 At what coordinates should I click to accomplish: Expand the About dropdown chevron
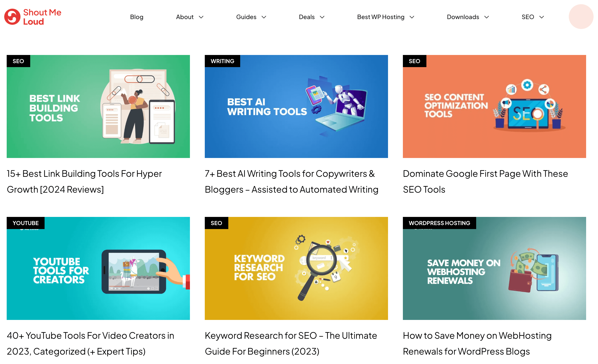201,17
